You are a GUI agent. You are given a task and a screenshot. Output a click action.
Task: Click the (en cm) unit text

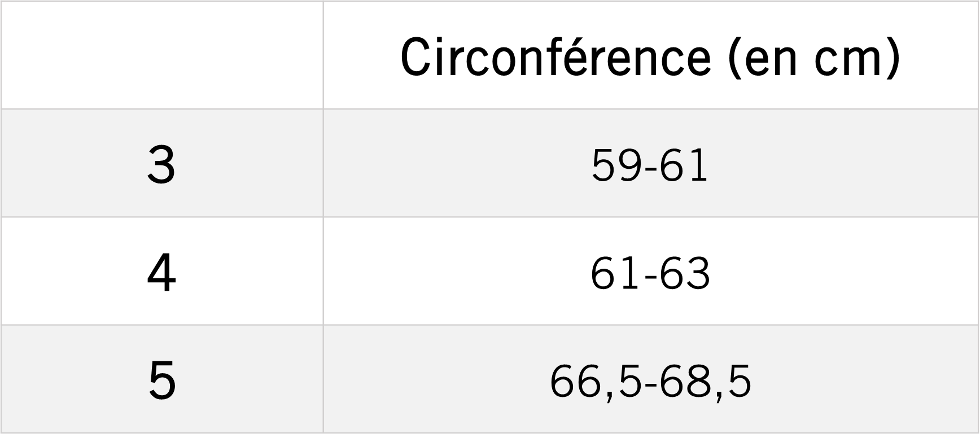point(814,58)
